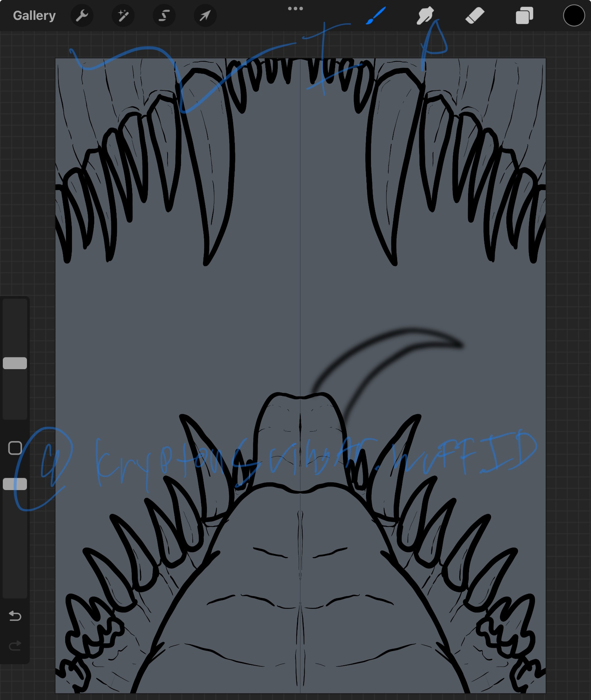This screenshot has width=591, height=700.
Task: Return to the Gallery
Action: click(34, 16)
